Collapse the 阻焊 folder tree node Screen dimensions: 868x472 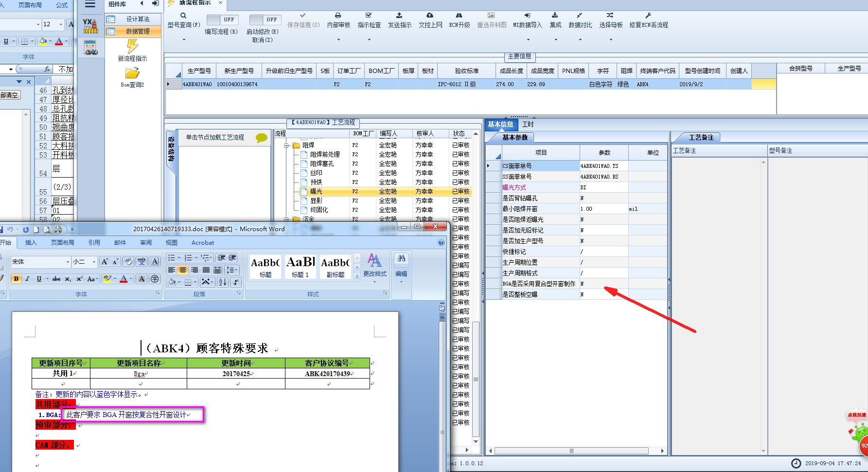coord(287,145)
